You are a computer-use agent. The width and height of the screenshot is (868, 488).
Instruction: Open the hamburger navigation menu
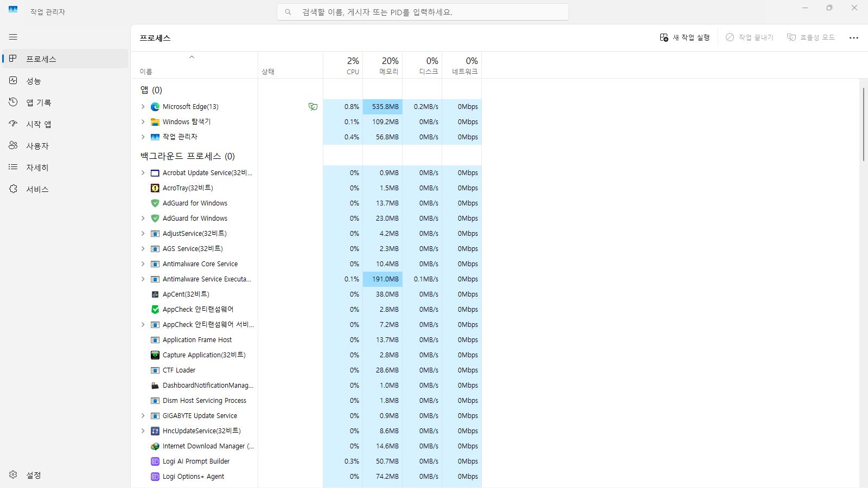click(x=13, y=37)
